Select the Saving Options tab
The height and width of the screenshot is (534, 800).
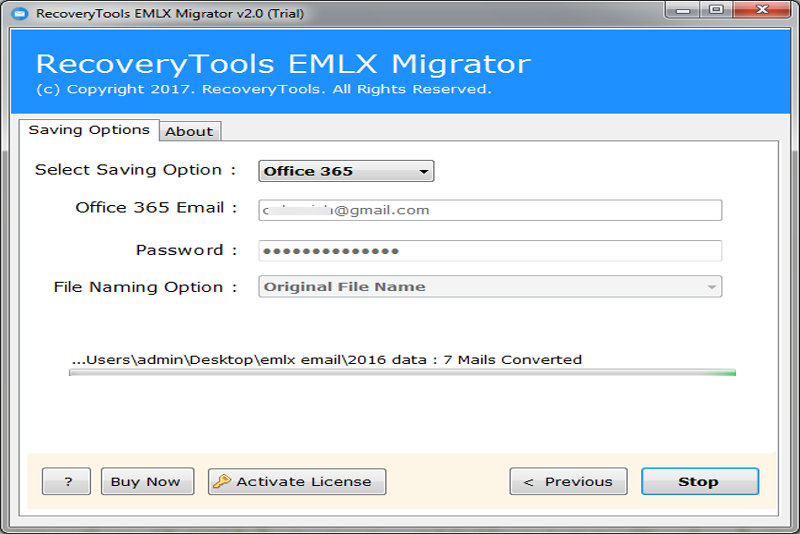click(89, 130)
